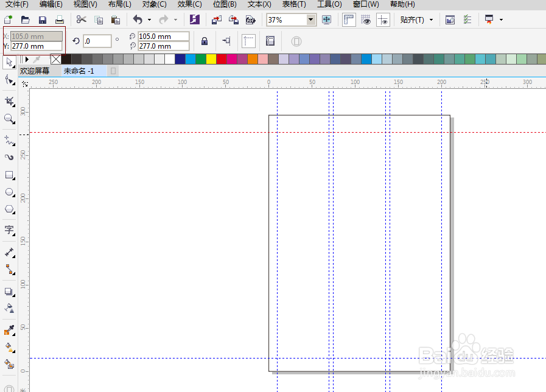Viewport: 546px width, 392px height.
Task: Open the 工具(O) menu
Action: (x=329, y=4)
